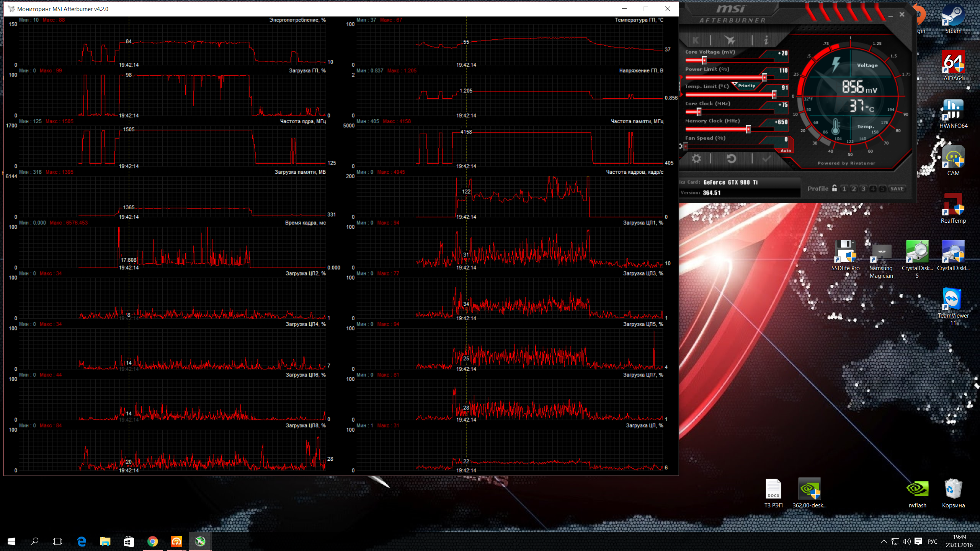The image size is (980, 551).
Task: Open Task View from taskbar
Action: [x=57, y=541]
